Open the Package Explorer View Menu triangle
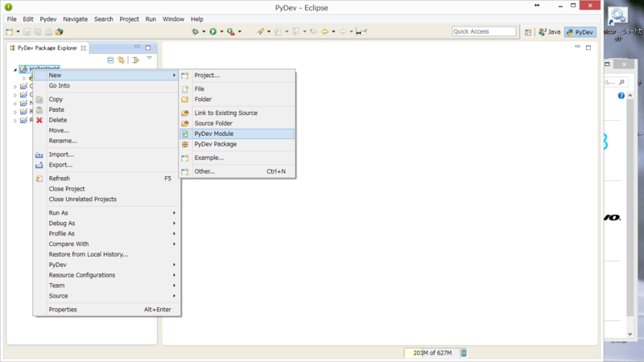Image resolution: width=644 pixels, height=362 pixels. pyautogui.click(x=150, y=58)
